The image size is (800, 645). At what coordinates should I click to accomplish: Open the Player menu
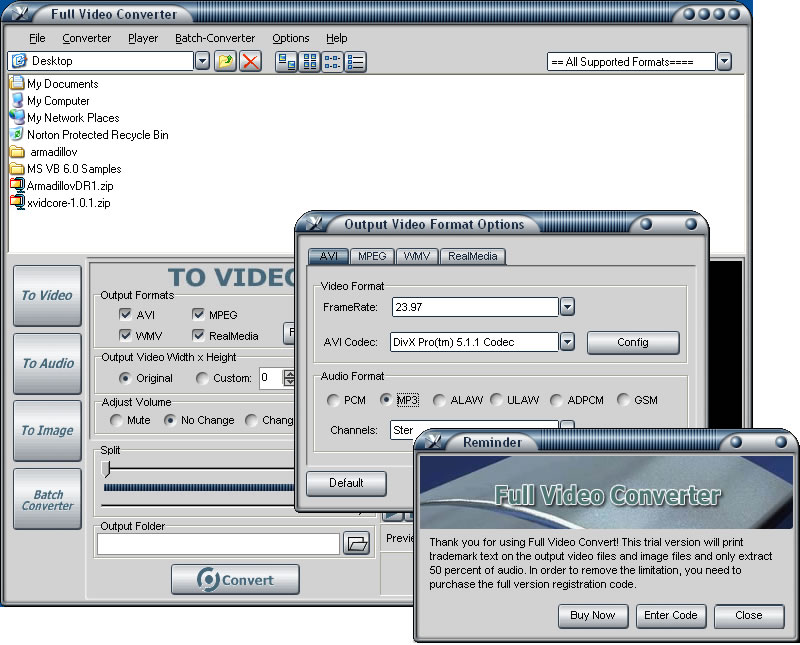pos(143,38)
